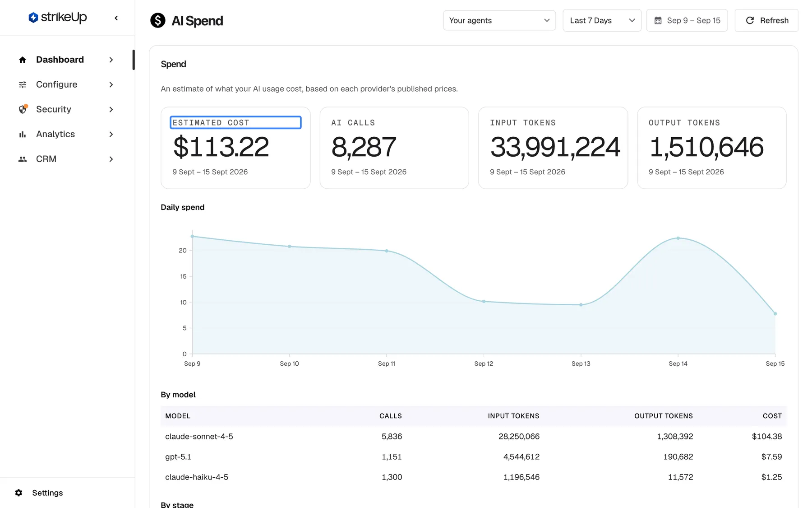Click the CRM people icon
The height and width of the screenshot is (508, 812).
[23, 159]
